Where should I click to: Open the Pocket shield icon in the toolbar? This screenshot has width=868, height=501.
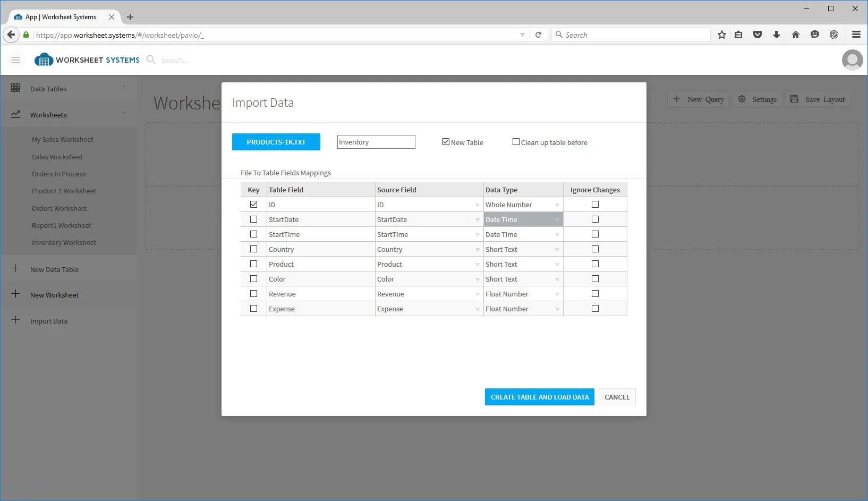[758, 35]
